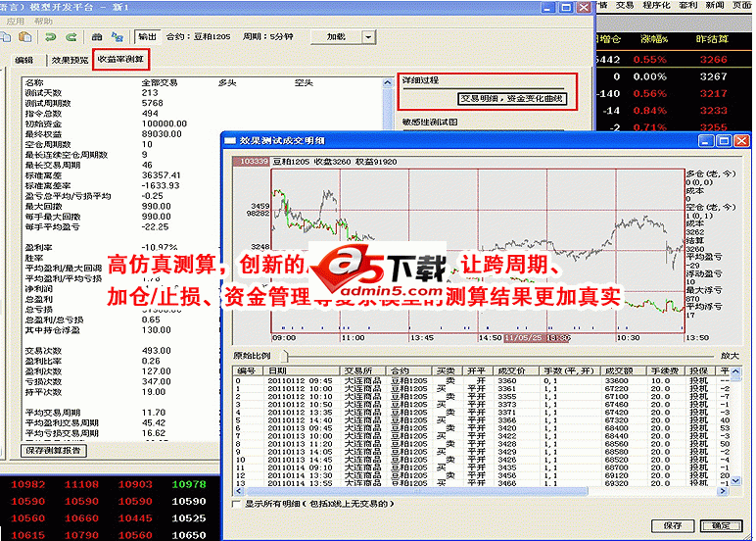Minimize the 模型开发平台 window

point(547,8)
